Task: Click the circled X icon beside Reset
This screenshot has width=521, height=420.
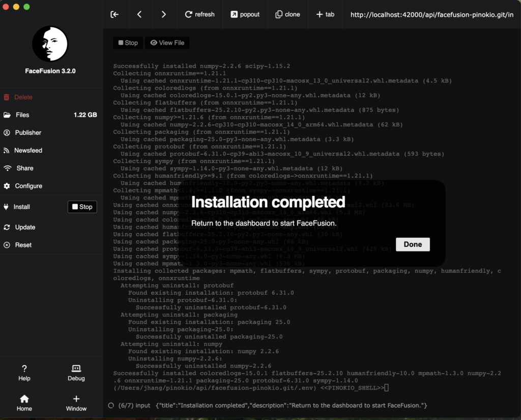Action: click(7, 245)
